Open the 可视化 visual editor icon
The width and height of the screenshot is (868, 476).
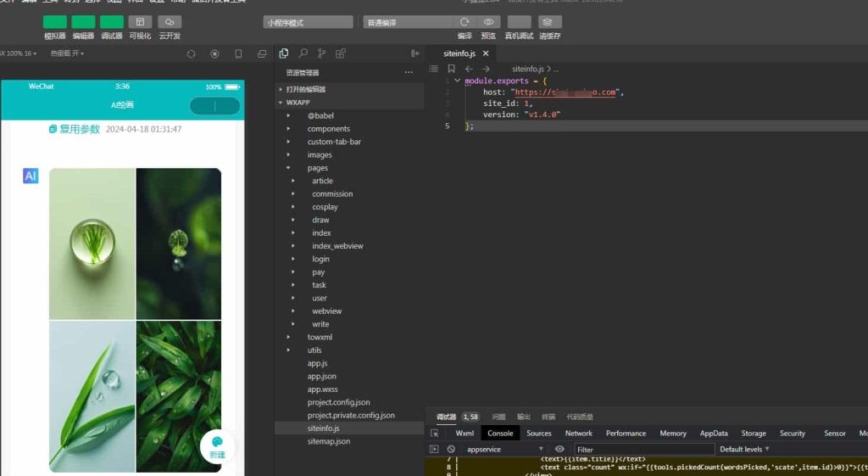[x=140, y=22]
